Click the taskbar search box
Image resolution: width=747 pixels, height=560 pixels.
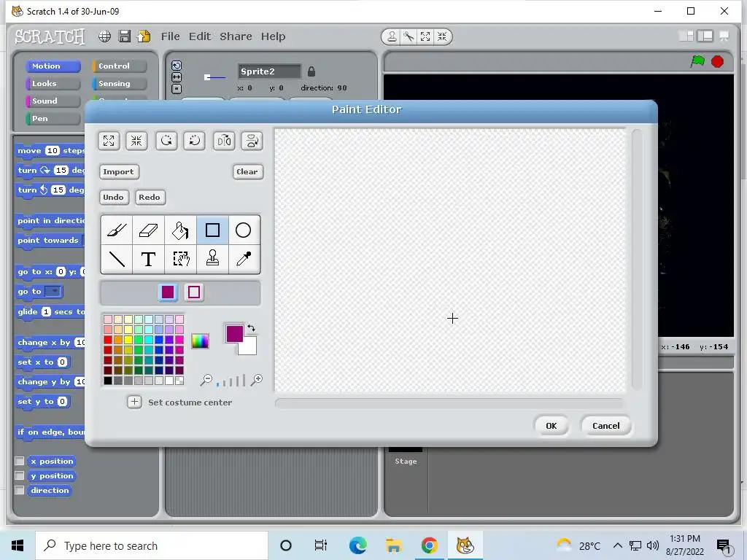coord(152,545)
